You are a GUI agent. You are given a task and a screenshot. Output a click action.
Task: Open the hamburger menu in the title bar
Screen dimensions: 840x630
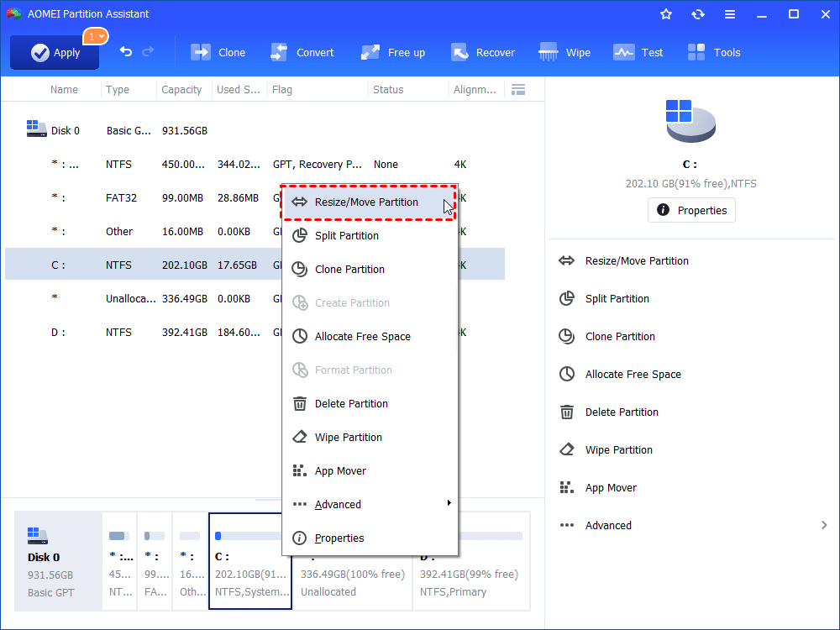[x=730, y=14]
